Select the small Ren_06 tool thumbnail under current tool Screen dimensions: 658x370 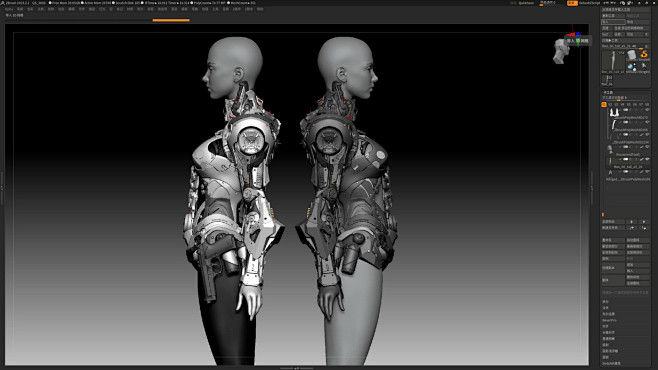click(x=607, y=81)
